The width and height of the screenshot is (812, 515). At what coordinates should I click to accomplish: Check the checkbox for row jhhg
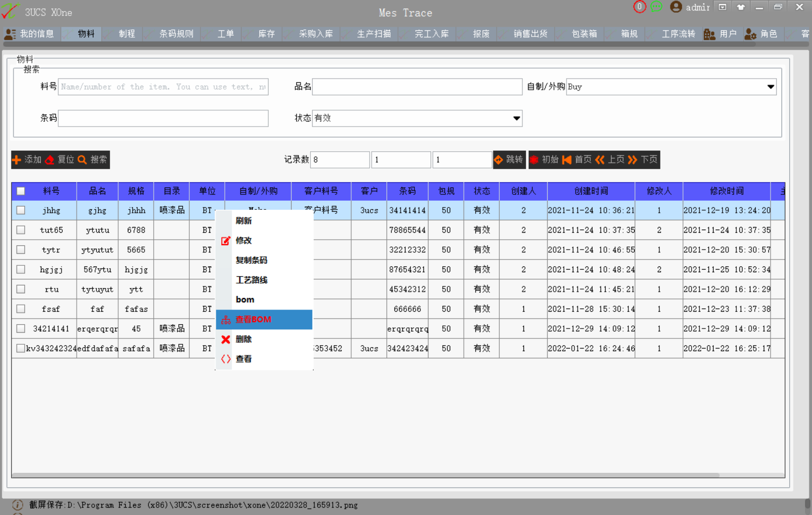click(21, 210)
